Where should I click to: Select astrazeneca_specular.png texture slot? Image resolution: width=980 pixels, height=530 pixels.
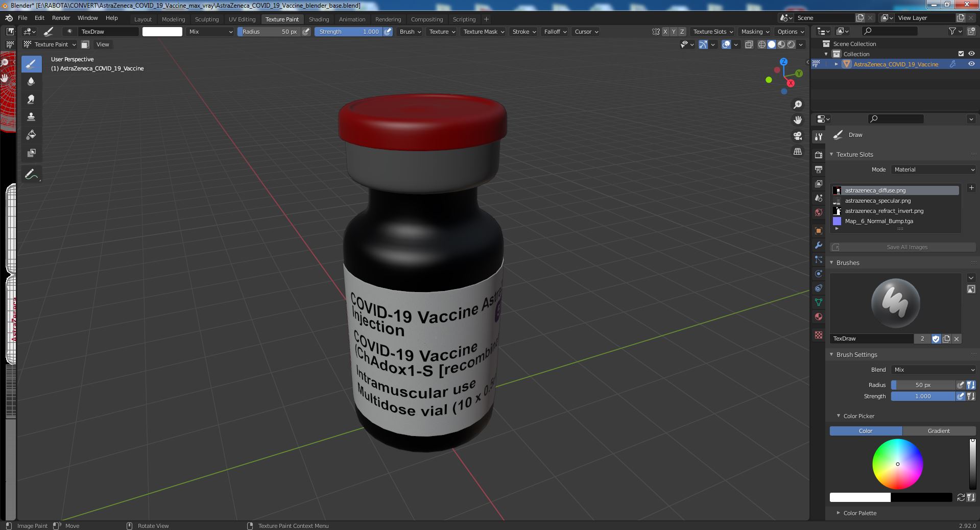pyautogui.click(x=896, y=201)
